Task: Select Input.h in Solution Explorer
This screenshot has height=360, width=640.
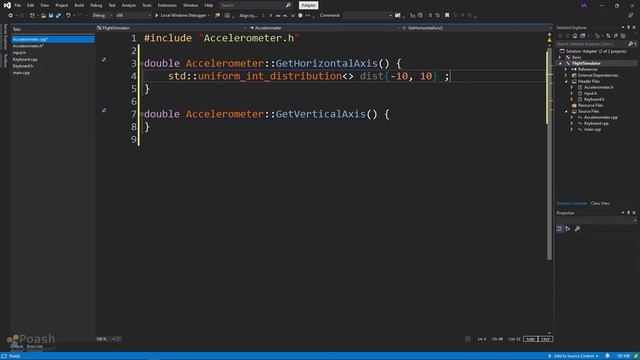Action: [590, 93]
